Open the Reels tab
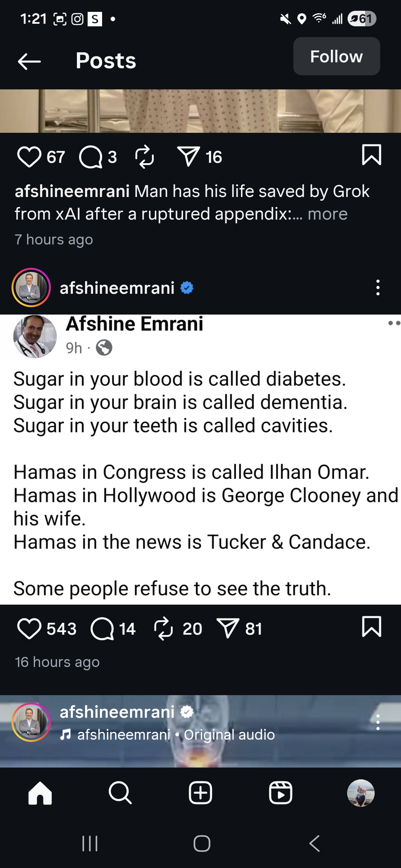 coord(281,793)
